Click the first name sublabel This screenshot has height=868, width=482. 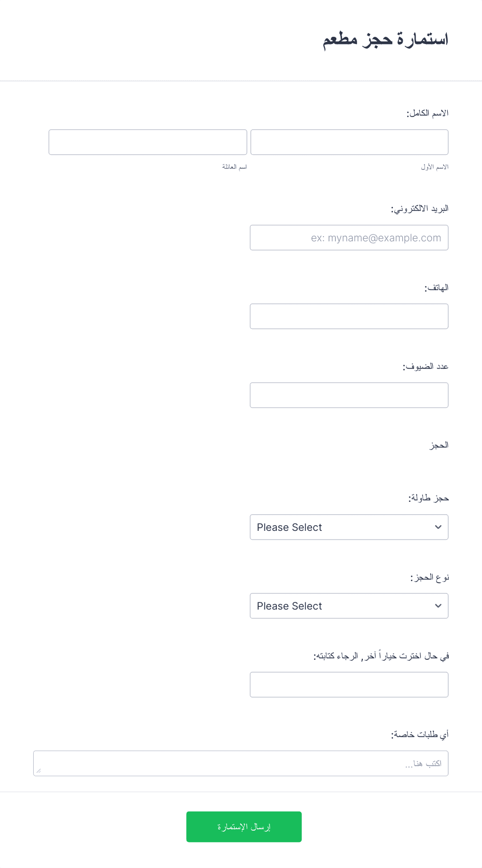pos(435,167)
